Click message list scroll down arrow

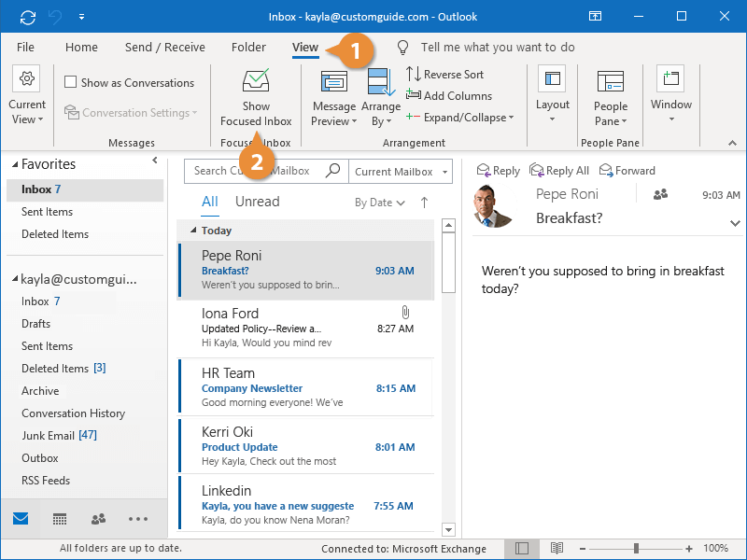pos(448,529)
